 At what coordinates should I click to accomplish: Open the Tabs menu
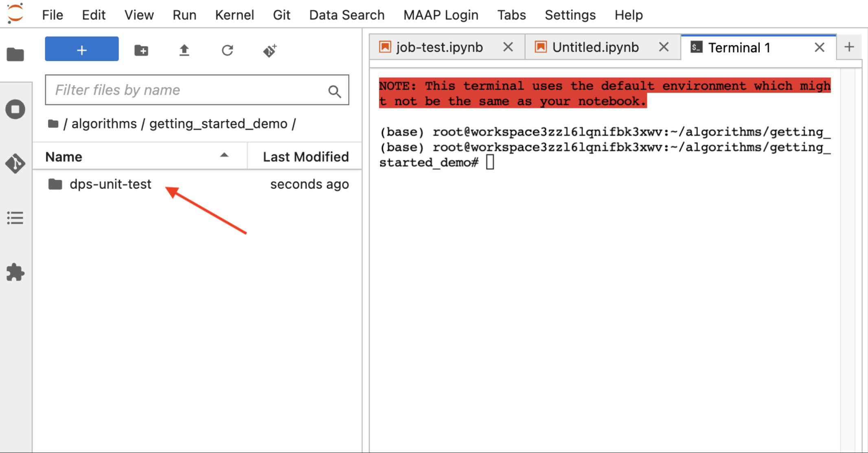[x=511, y=15]
